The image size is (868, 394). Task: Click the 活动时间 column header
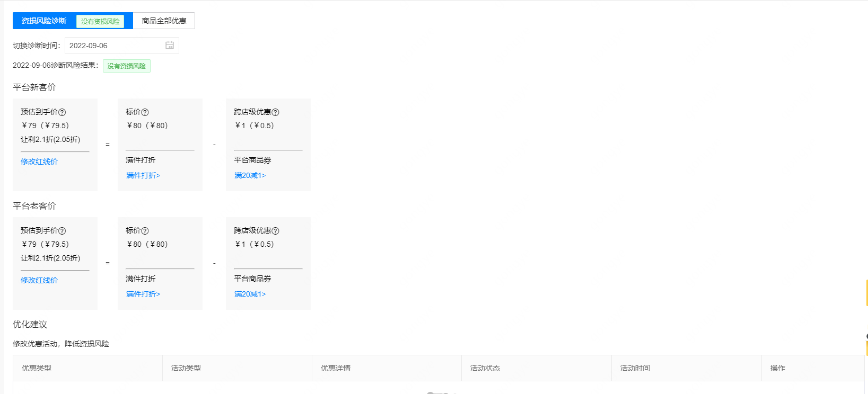[x=635, y=368]
